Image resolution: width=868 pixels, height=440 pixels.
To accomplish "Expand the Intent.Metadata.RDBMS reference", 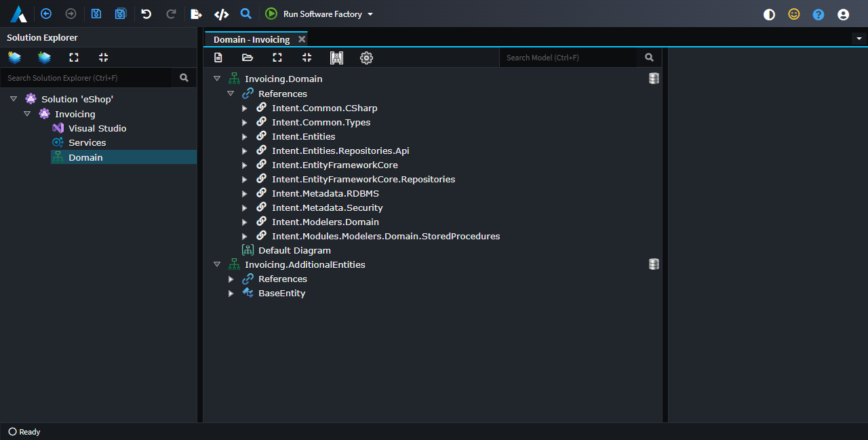I will (245, 193).
